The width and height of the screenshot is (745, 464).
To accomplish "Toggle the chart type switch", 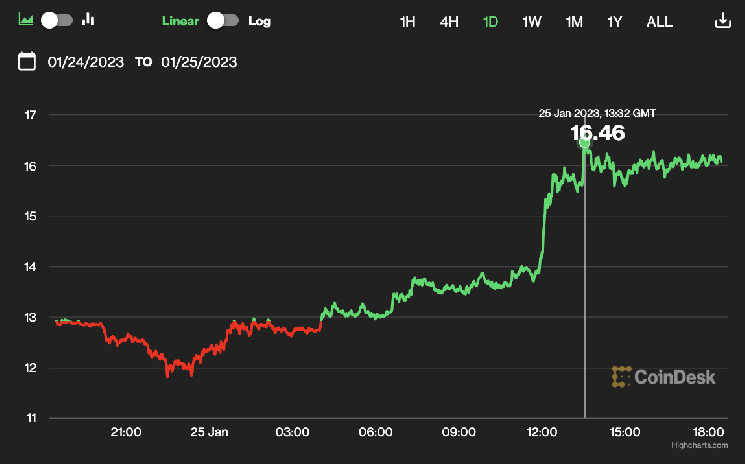I will (57, 20).
